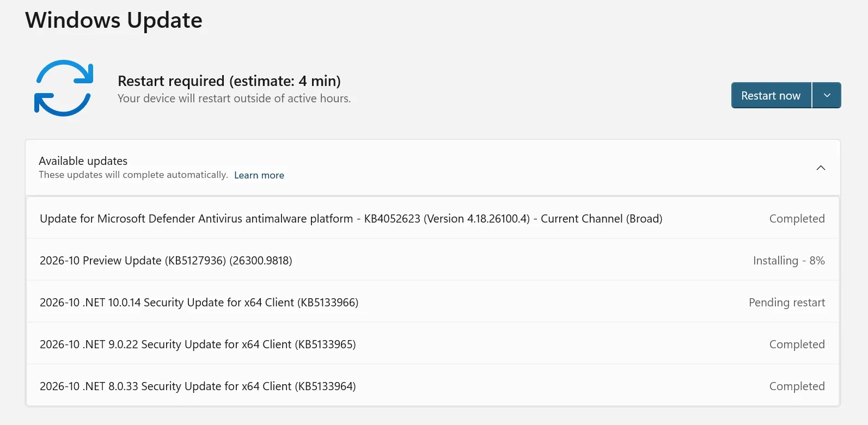Image resolution: width=868 pixels, height=425 pixels.
Task: Click the Restart now button
Action: coord(771,95)
